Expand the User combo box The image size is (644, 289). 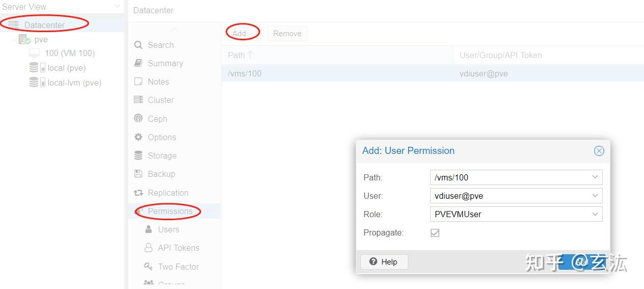tap(595, 196)
